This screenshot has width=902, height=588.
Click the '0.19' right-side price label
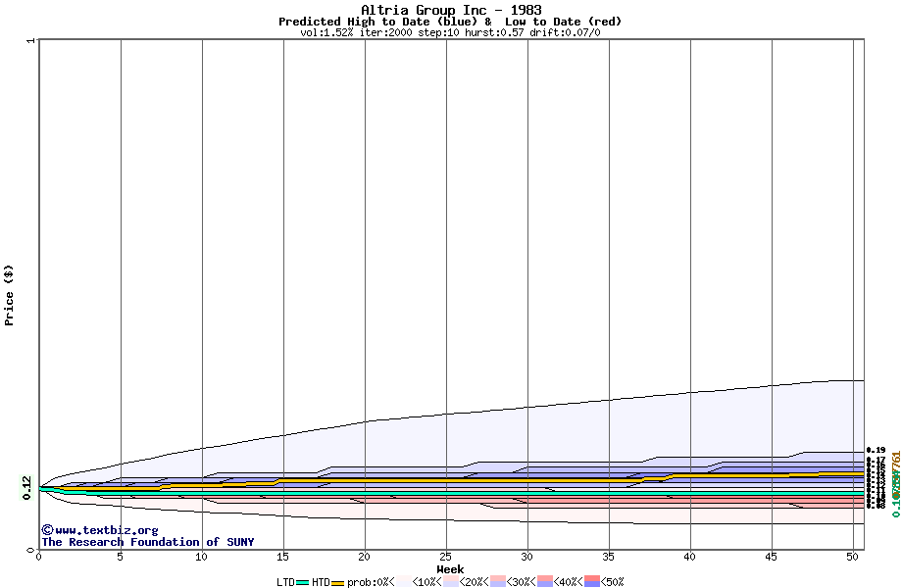[x=877, y=450]
